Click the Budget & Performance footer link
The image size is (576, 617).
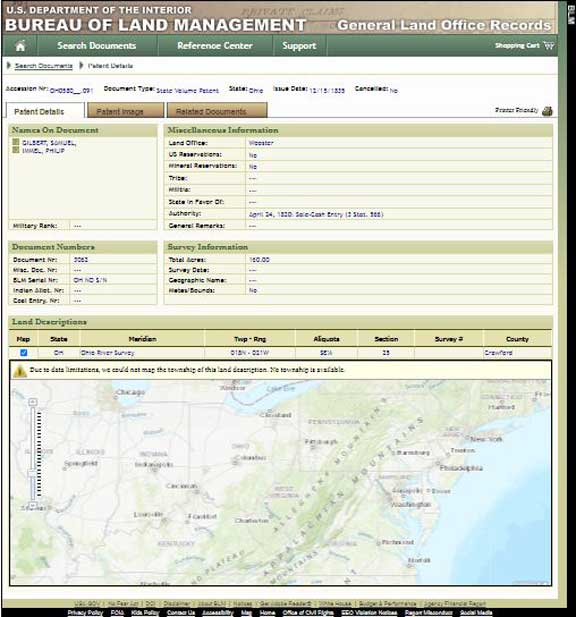click(x=388, y=603)
